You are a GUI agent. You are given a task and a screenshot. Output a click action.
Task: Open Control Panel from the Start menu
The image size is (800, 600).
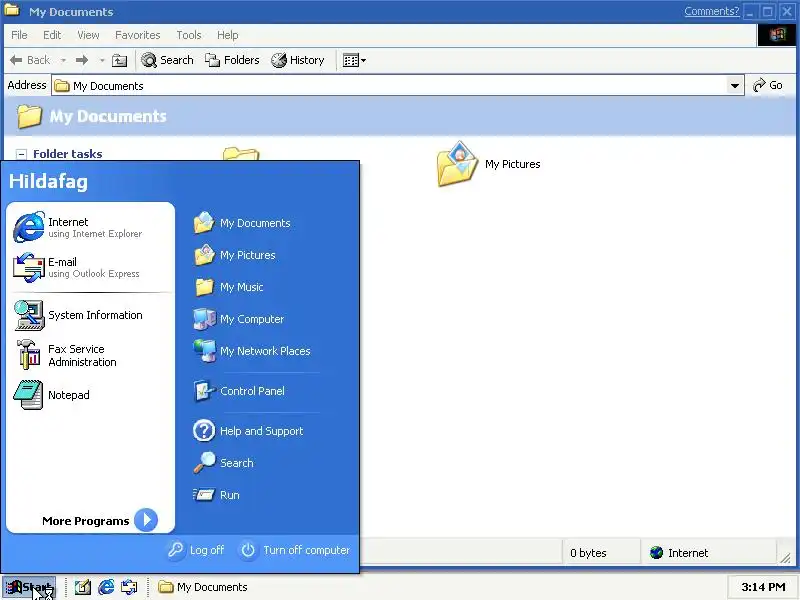point(240,391)
